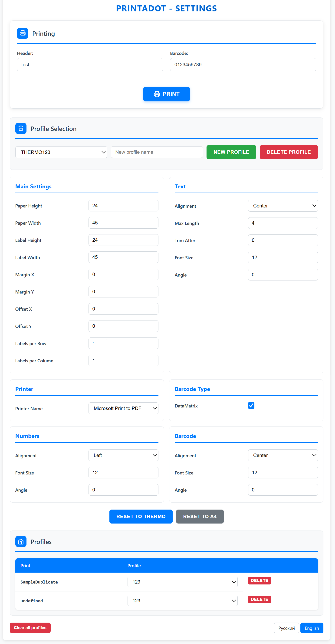Click the Numbers Font Size field
The image size is (335, 644).
[x=123, y=473]
